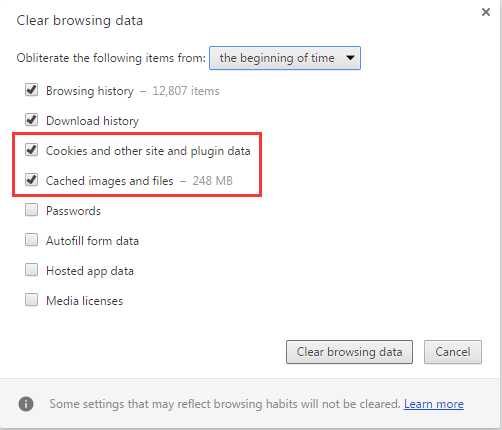Uncheck the Browsing history checkbox
The width and height of the screenshot is (502, 430).
click(x=32, y=90)
